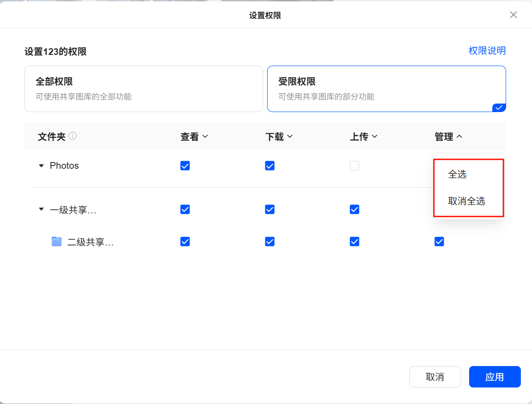
Task: Uncheck Photos 查看 permission checkbox
Action: 185,166
